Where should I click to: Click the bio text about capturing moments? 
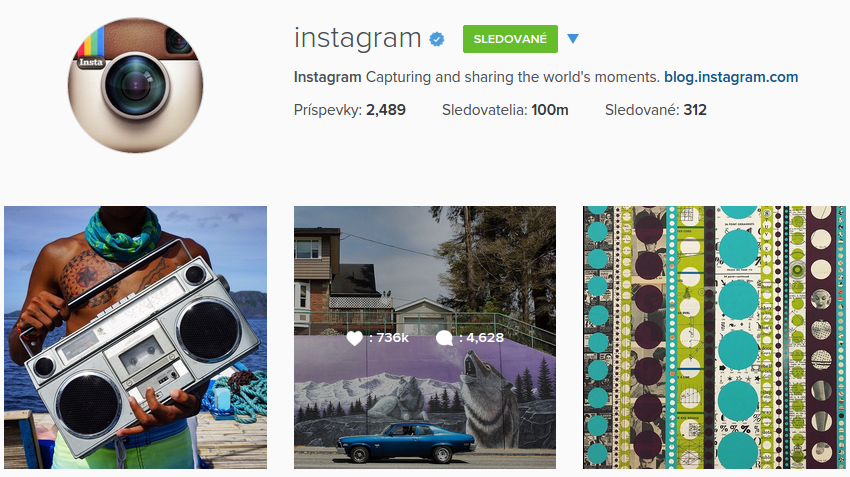(x=513, y=77)
